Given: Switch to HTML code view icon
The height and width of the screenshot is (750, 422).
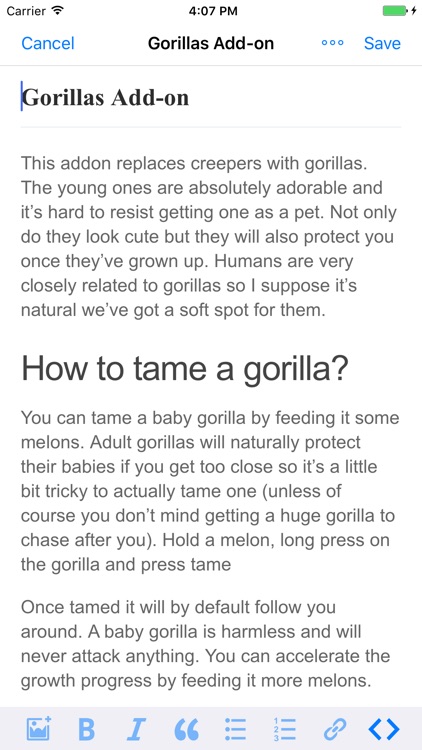Looking at the screenshot, I should point(384,729).
